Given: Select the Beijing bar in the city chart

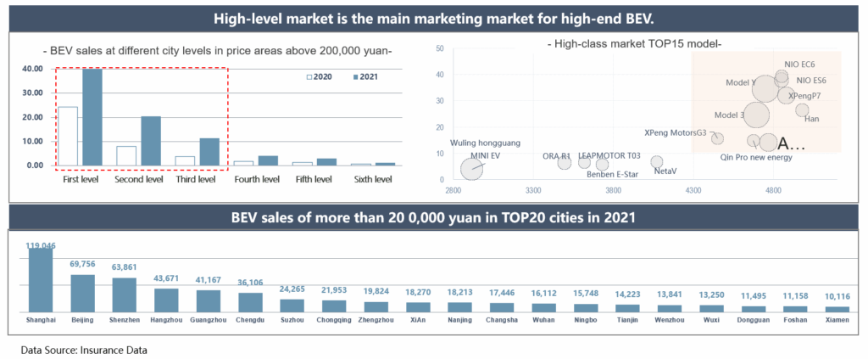Looking at the screenshot, I should pyautogui.click(x=82, y=294).
